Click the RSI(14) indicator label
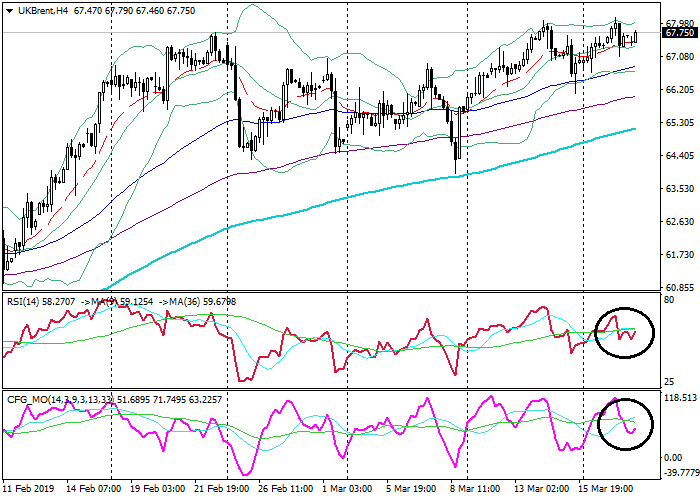 point(24,298)
